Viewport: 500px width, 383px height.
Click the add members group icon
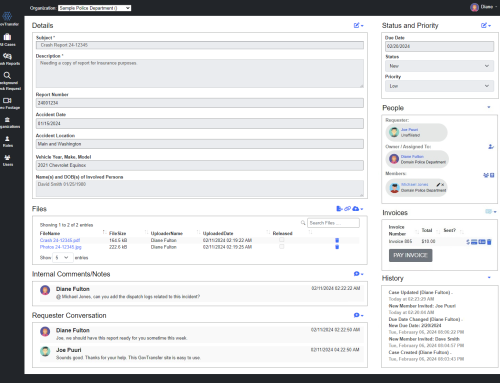coord(486,175)
